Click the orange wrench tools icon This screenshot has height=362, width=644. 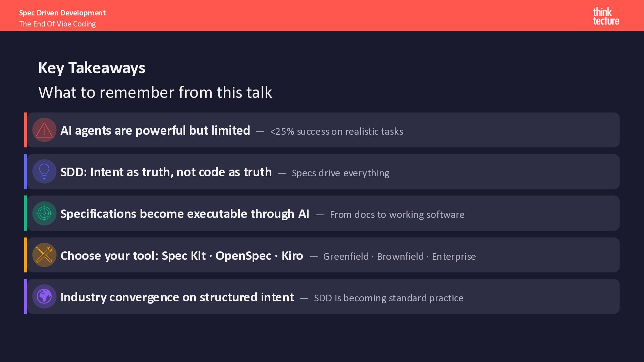(x=44, y=255)
